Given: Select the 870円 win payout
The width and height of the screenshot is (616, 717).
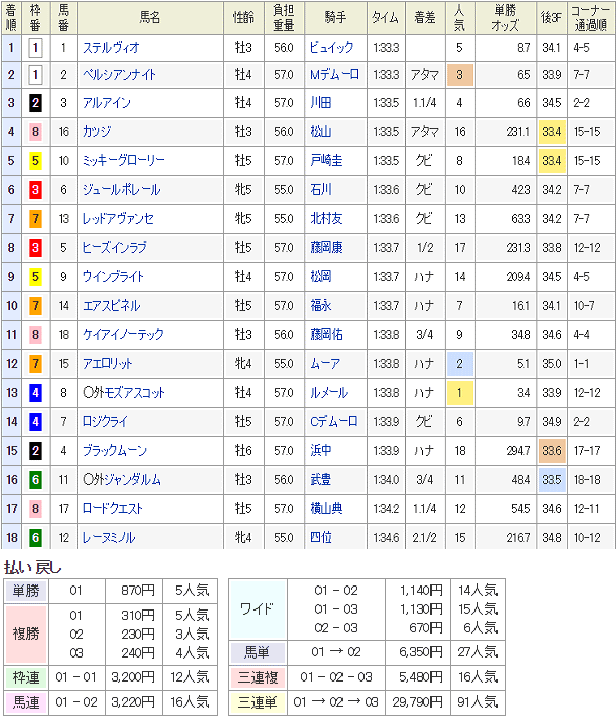Looking at the screenshot, I should click(x=138, y=591).
